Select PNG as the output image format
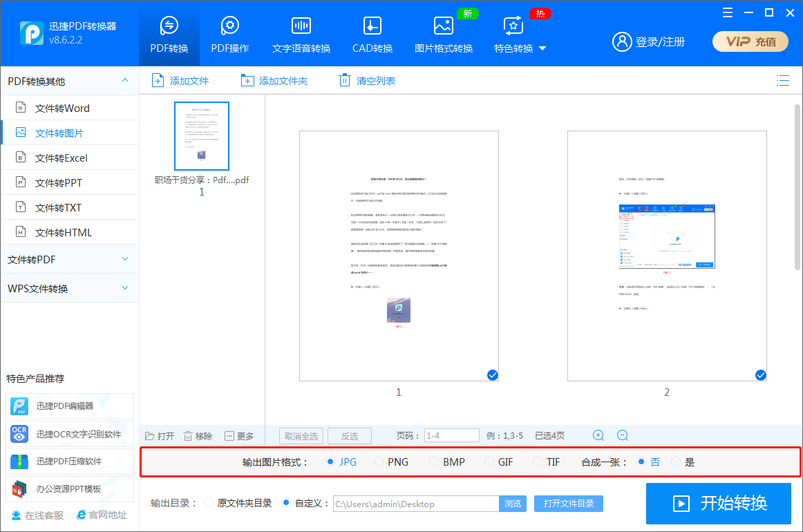 click(x=379, y=462)
